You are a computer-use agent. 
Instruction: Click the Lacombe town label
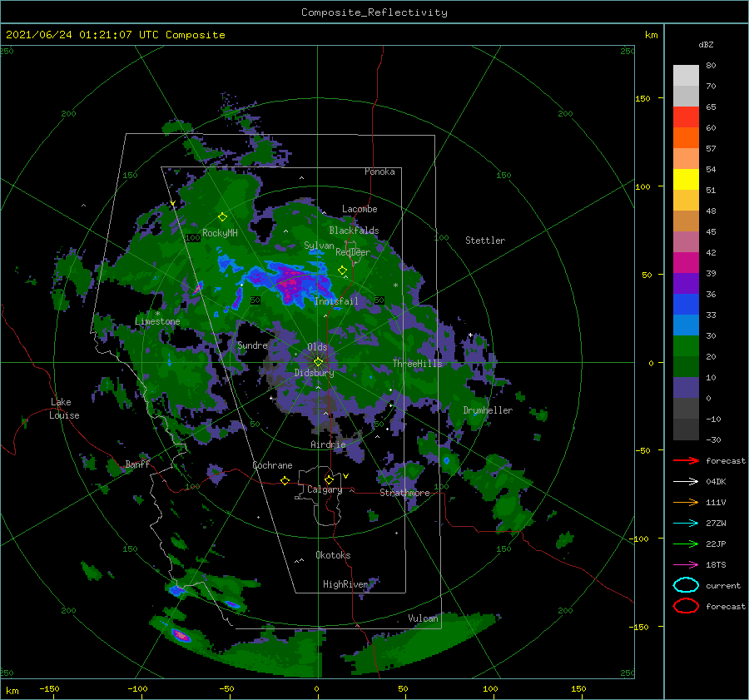[x=360, y=209]
